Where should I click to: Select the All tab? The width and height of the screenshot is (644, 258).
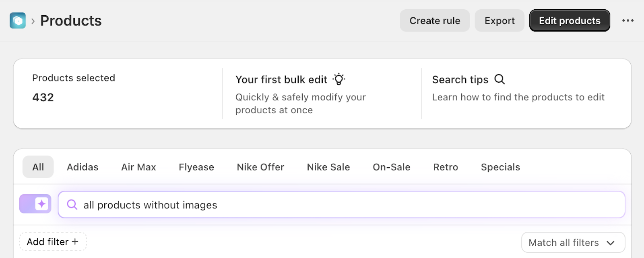coord(38,167)
